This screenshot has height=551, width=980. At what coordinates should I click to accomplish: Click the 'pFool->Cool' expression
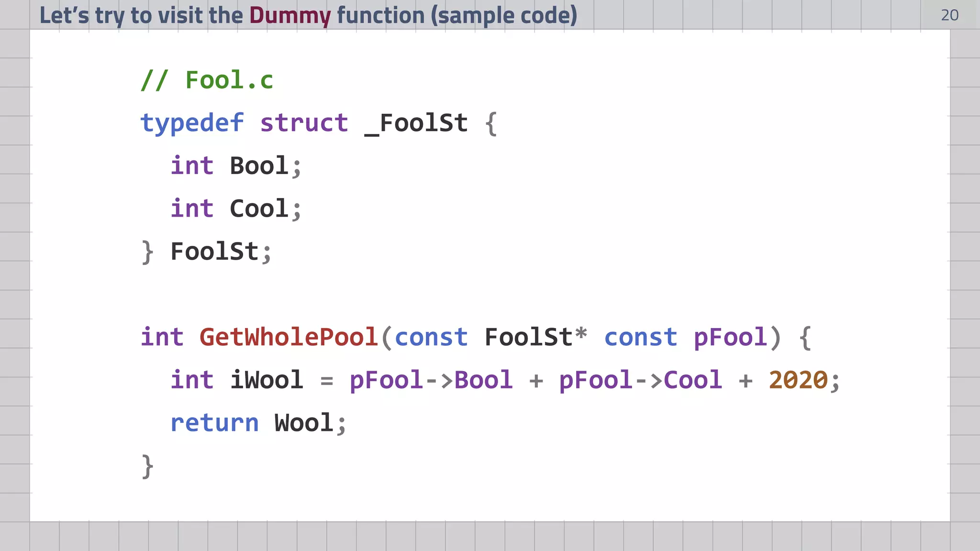[x=641, y=381]
